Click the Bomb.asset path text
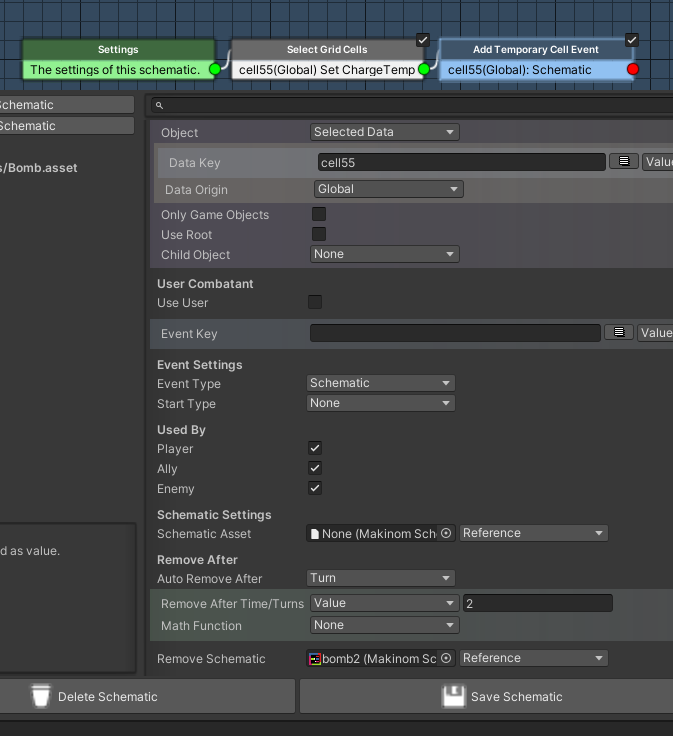The height and width of the screenshot is (736, 673). [38, 168]
